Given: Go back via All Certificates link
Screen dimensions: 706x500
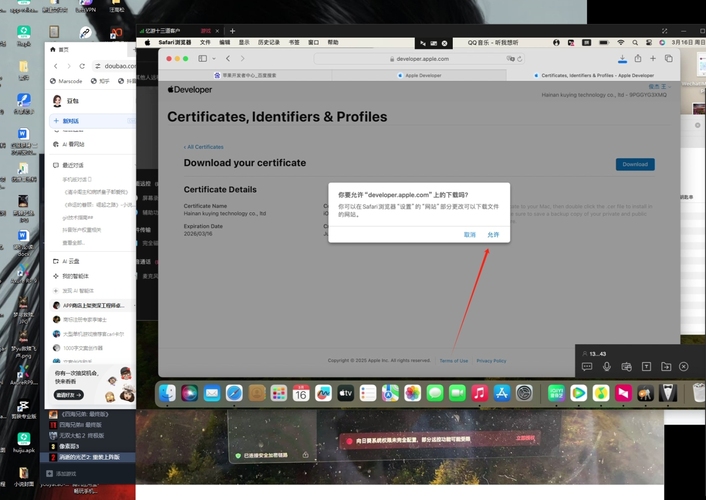Looking at the screenshot, I should (204, 147).
